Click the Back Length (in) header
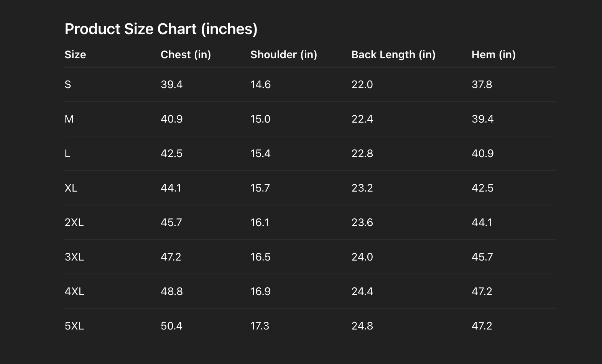 pos(393,55)
